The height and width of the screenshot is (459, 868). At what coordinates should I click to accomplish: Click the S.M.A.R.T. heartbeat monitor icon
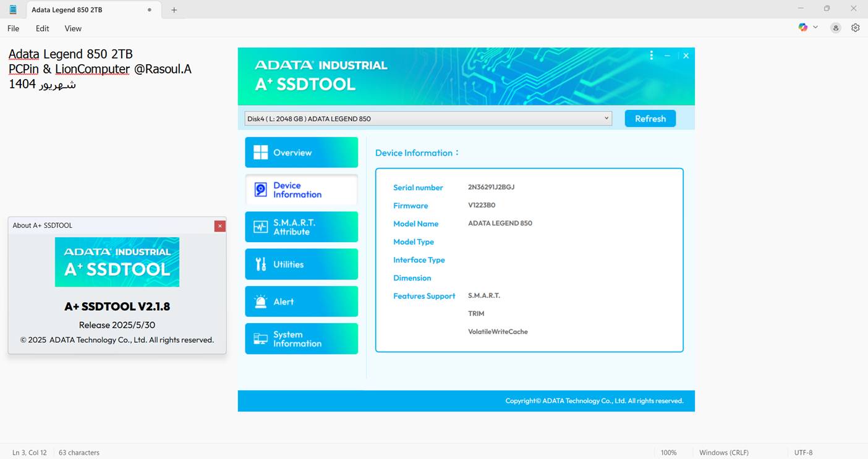[x=261, y=227]
